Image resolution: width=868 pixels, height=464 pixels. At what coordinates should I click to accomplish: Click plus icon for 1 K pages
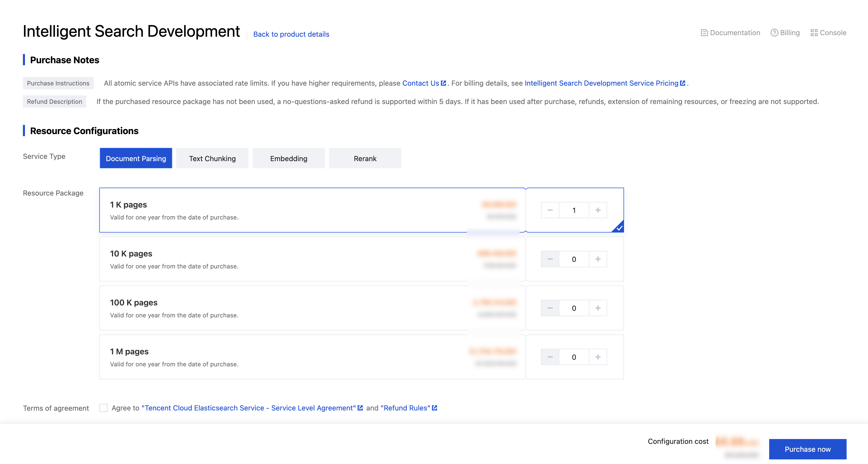coord(598,210)
